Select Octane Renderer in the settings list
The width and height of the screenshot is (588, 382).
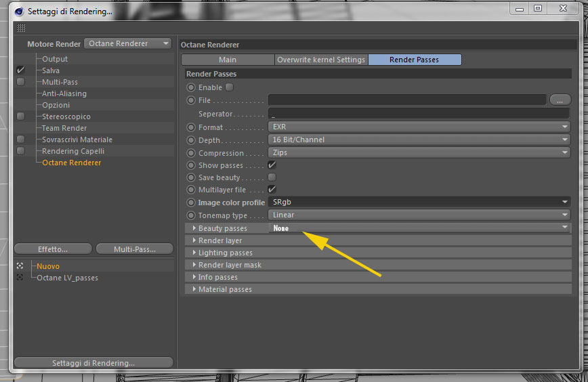72,163
